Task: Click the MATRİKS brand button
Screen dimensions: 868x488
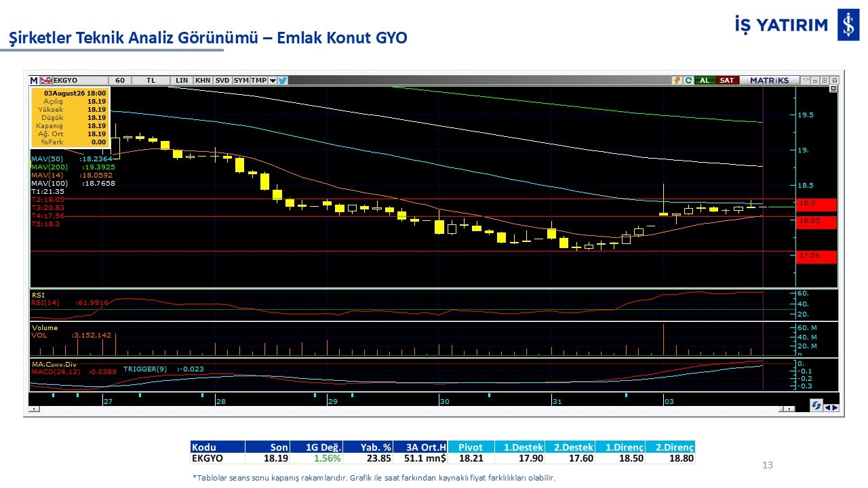Action: (x=770, y=80)
